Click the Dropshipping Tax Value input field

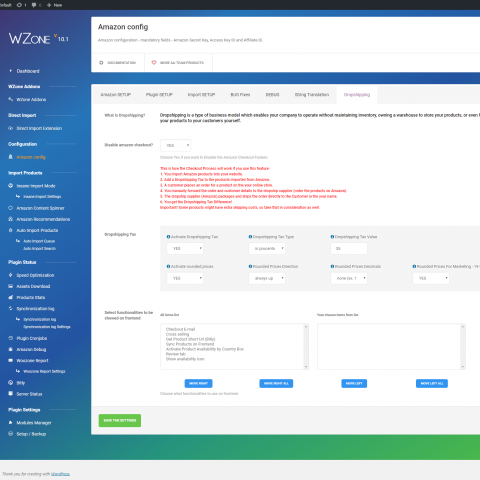tap(349, 248)
